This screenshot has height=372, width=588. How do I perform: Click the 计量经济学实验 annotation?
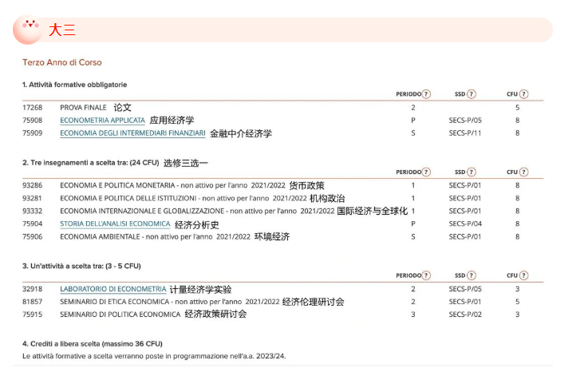click(200, 290)
